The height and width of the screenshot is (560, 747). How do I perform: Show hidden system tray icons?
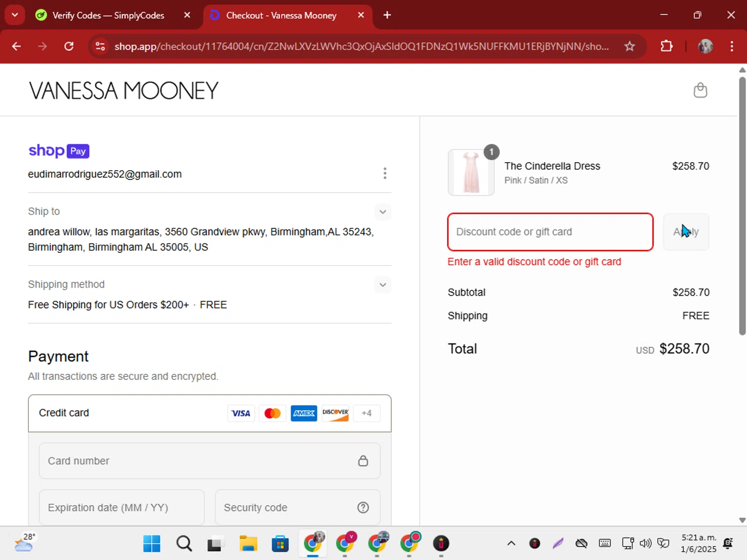pos(511,543)
